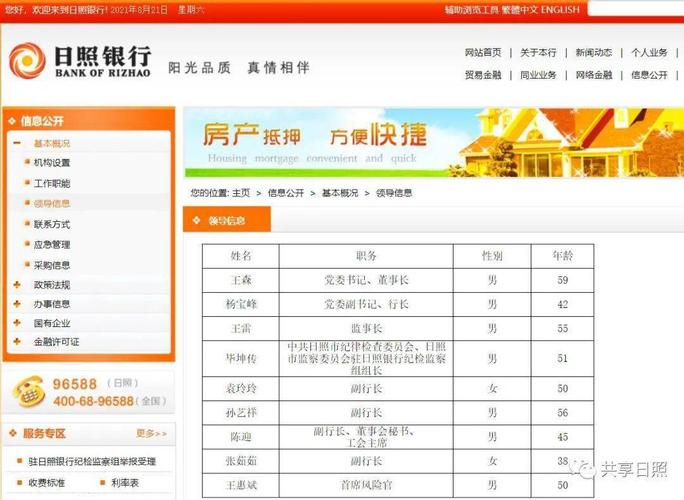The image size is (684, 500).
Task: Click the 房产抵押 banner image
Action: [434, 143]
